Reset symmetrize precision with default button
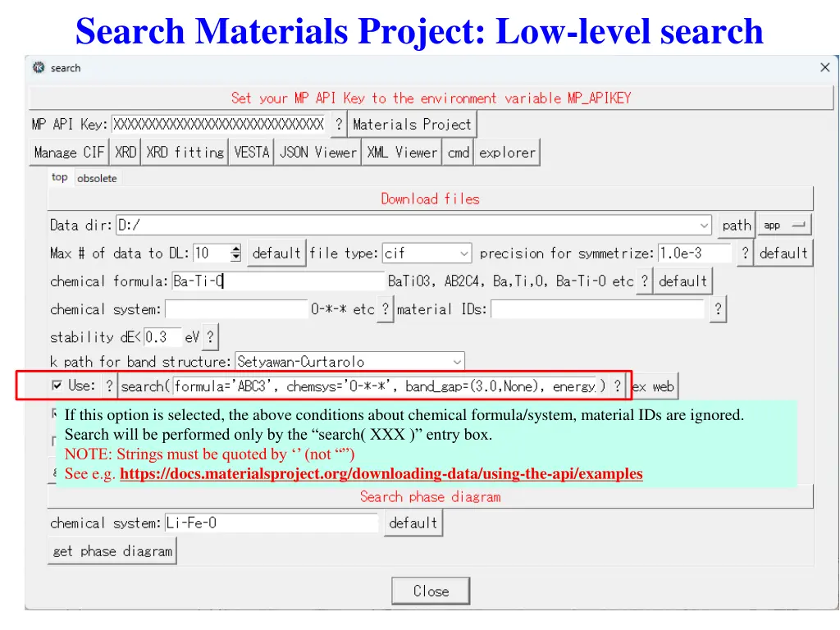Viewport: 840px width, 630px height. 783,253
